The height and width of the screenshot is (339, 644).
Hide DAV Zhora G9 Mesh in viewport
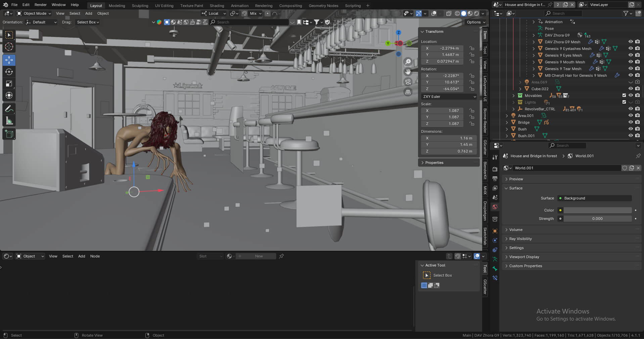click(631, 42)
